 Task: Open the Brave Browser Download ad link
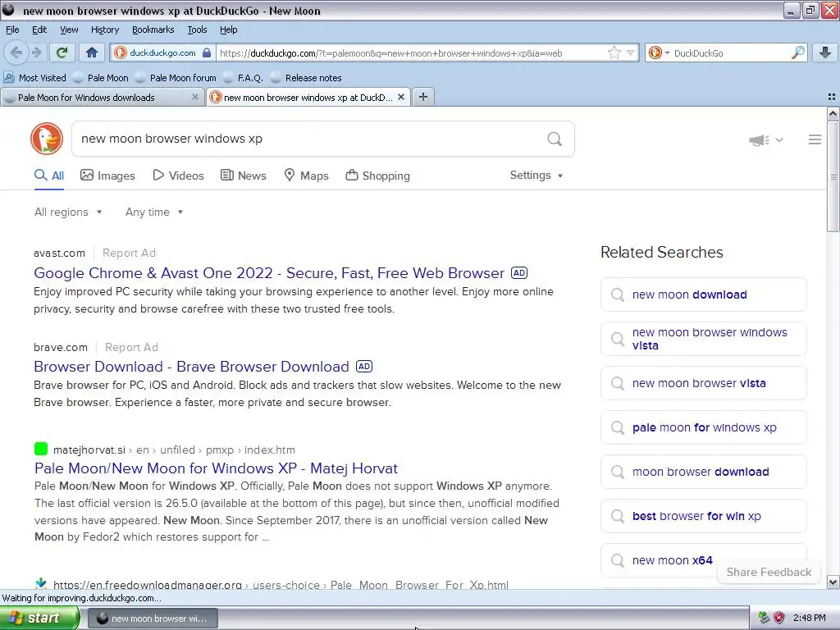pyautogui.click(x=191, y=367)
